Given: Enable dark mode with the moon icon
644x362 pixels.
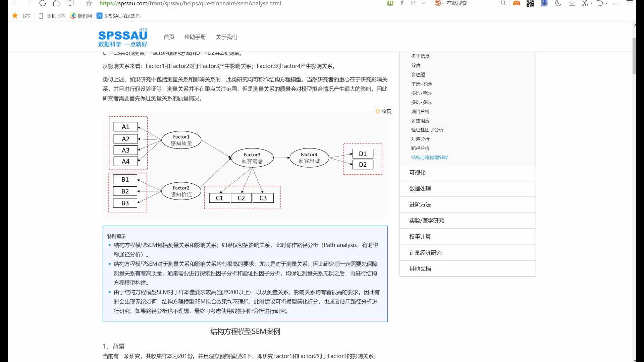Looking at the screenshot, I should pos(558,3).
